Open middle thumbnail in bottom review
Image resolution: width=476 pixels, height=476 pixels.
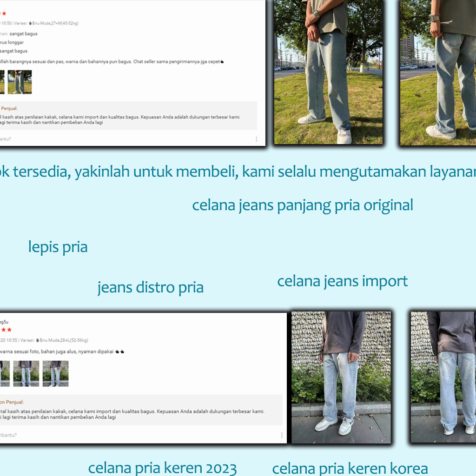click(x=26, y=374)
